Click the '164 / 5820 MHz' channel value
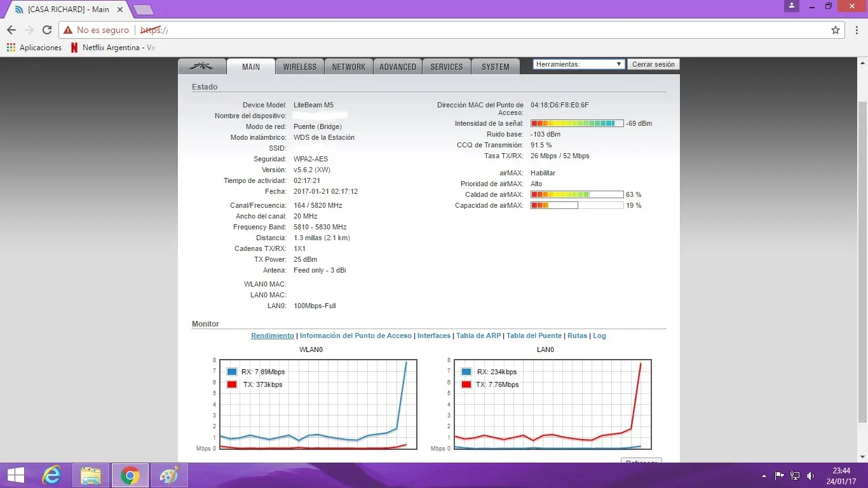 [318, 205]
